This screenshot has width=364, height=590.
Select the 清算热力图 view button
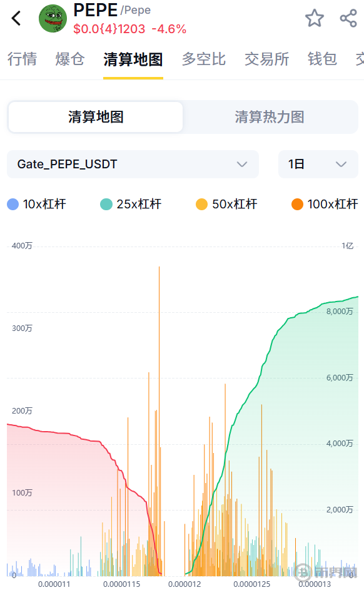point(270,117)
